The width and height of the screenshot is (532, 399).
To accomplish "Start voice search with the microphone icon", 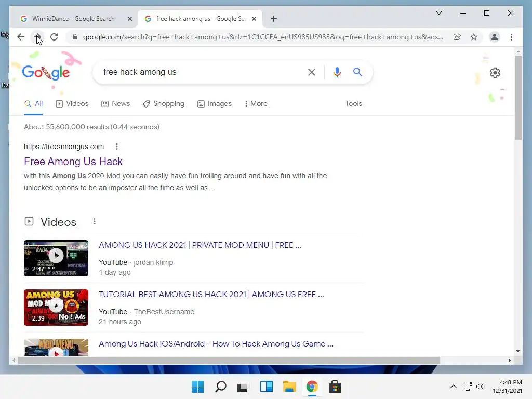I will [x=337, y=72].
